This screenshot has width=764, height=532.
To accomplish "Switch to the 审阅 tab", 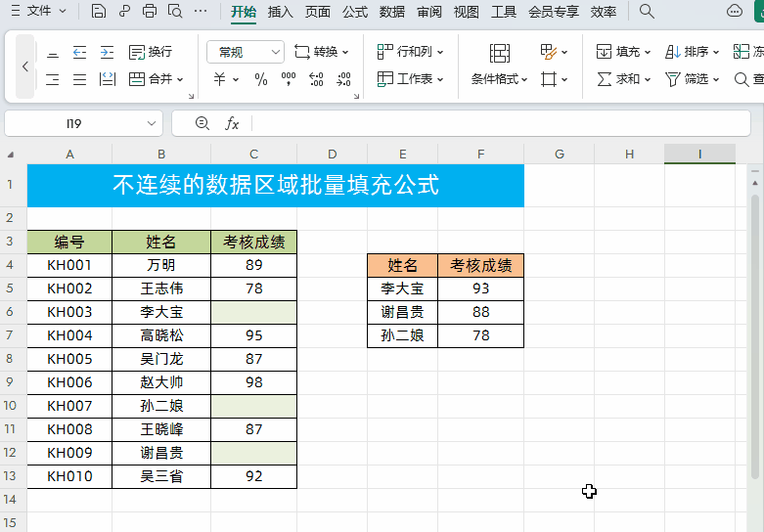I will click(x=429, y=11).
